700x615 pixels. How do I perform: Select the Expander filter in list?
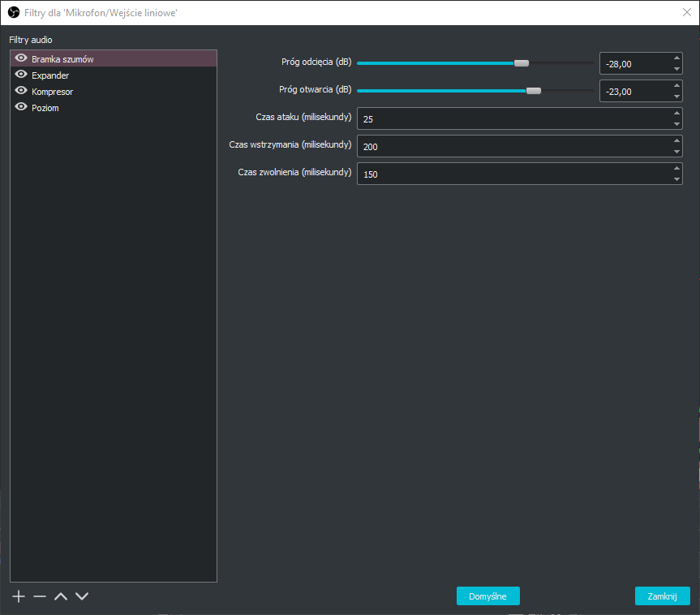(50, 75)
